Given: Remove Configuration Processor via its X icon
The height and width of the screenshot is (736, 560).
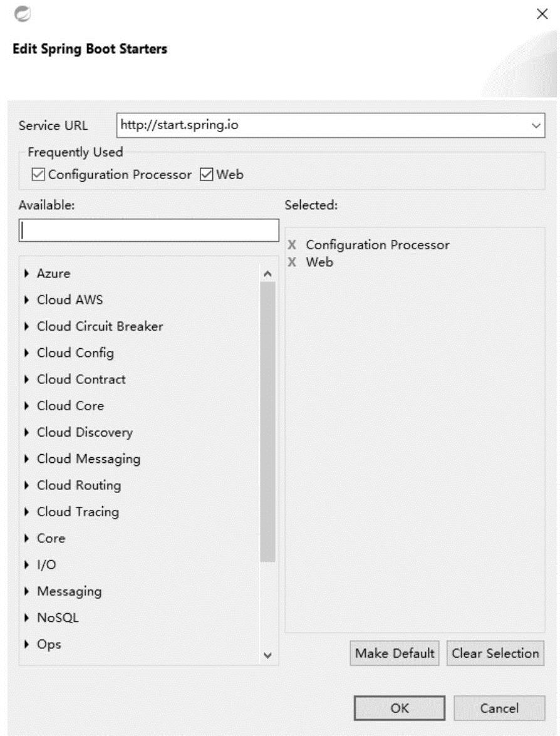Looking at the screenshot, I should coord(291,245).
